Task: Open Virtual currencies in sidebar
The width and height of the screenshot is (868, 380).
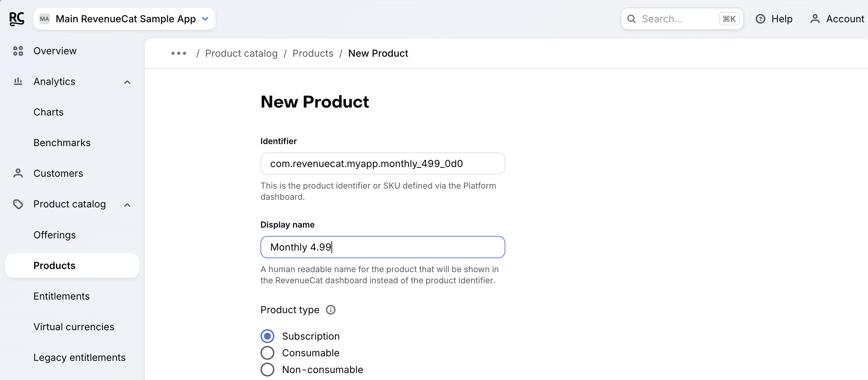Action: click(74, 327)
